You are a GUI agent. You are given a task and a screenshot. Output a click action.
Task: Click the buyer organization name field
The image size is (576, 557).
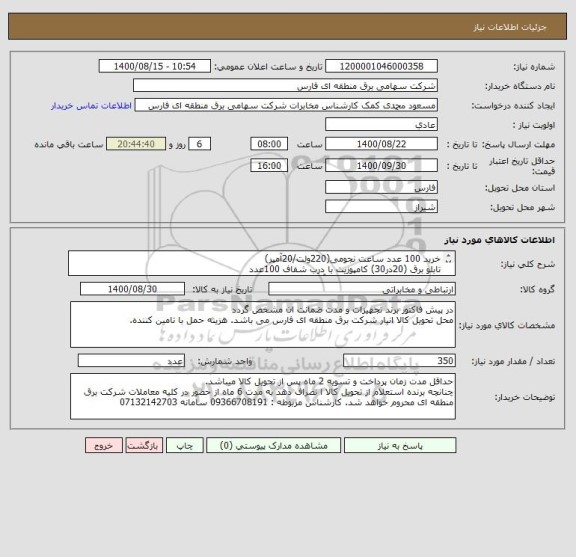pos(285,86)
